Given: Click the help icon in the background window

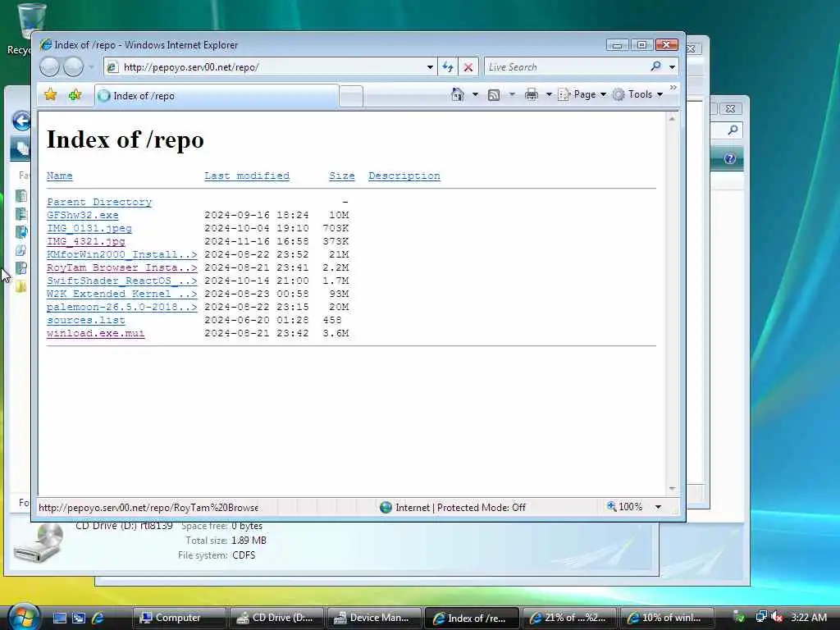Looking at the screenshot, I should point(729,158).
